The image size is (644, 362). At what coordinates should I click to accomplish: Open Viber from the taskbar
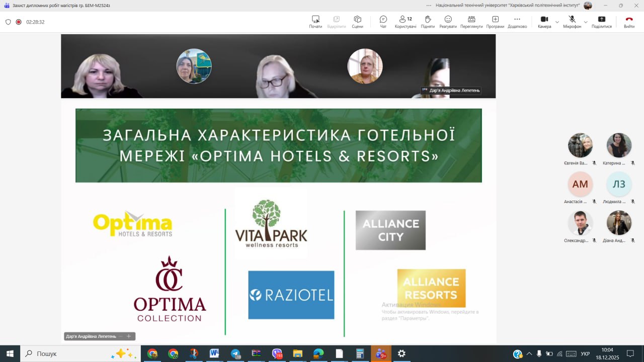[277, 353]
